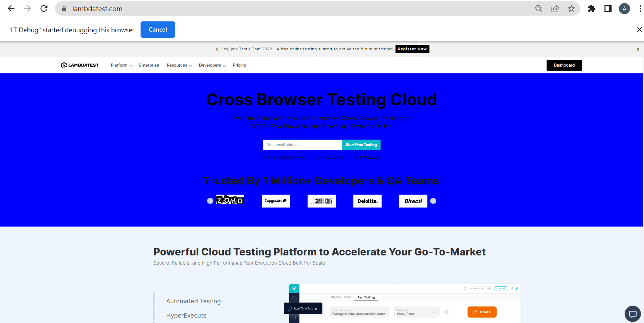Focus the email address field

tap(302, 145)
